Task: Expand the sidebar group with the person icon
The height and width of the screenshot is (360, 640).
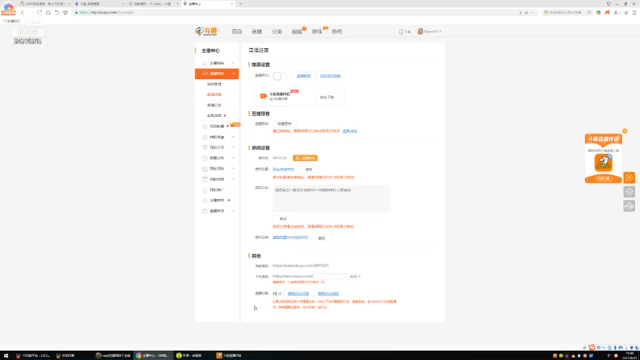Action: click(x=233, y=137)
